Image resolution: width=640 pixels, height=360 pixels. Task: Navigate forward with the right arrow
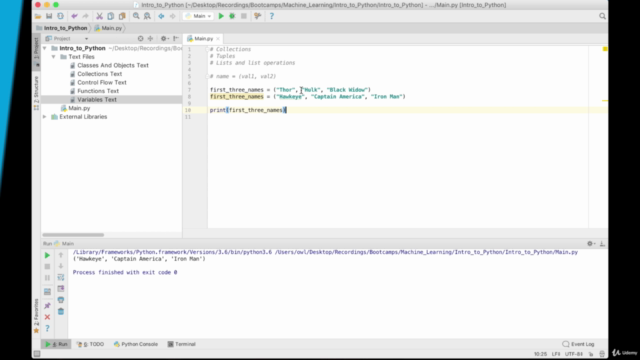[173, 16]
